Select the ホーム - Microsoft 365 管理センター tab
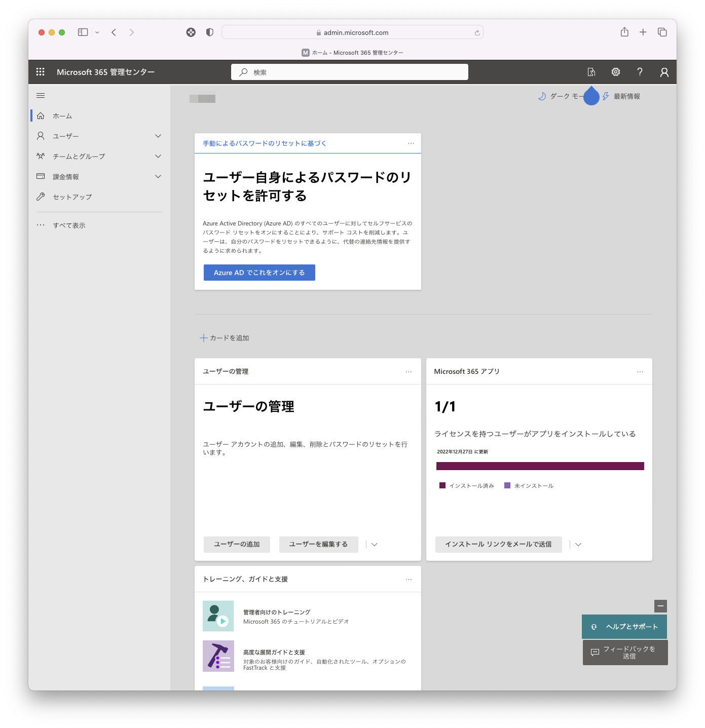705x728 pixels. click(x=352, y=53)
